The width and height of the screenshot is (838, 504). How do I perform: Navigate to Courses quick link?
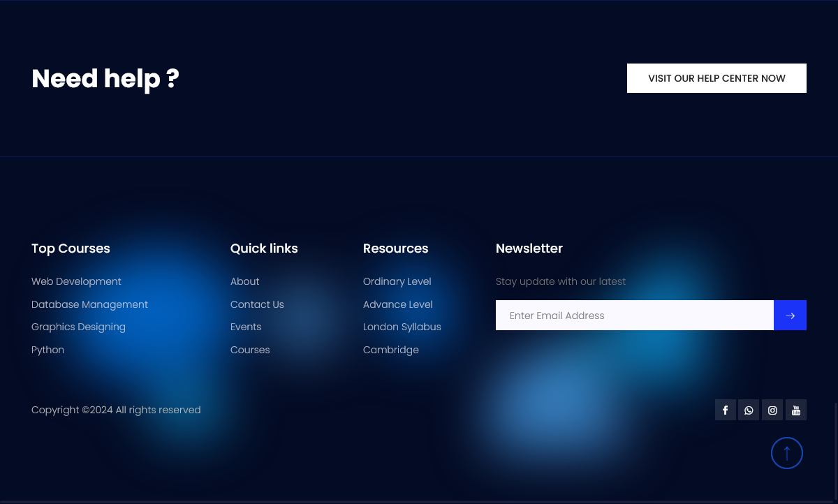pyautogui.click(x=250, y=350)
